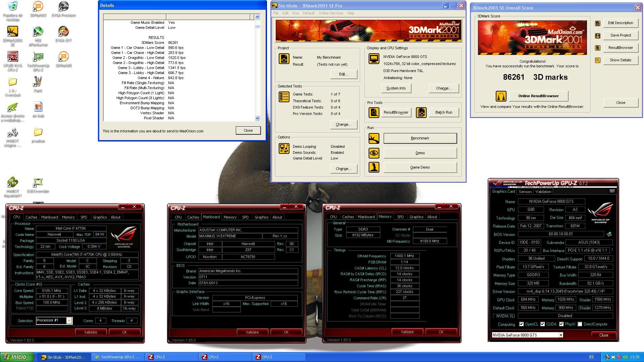644x362 pixels.
Task: Open the EVGA GVT desktop icon
Action: tap(63, 34)
